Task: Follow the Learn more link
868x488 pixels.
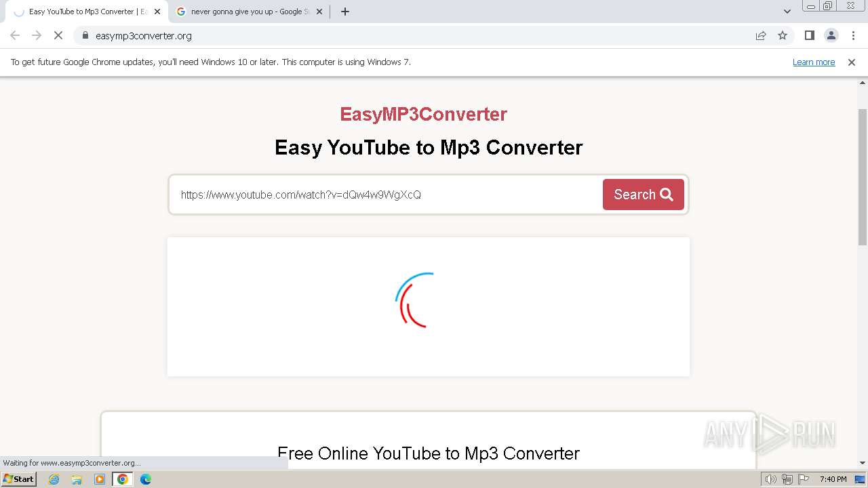Action: click(814, 62)
